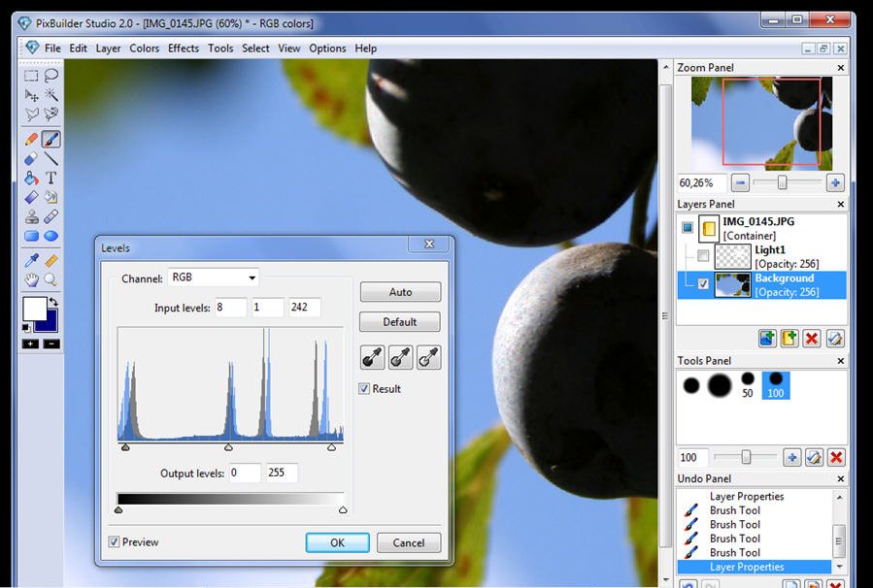Screen dimensions: 873x588
Task: Activate the Text tool
Action: [50, 179]
